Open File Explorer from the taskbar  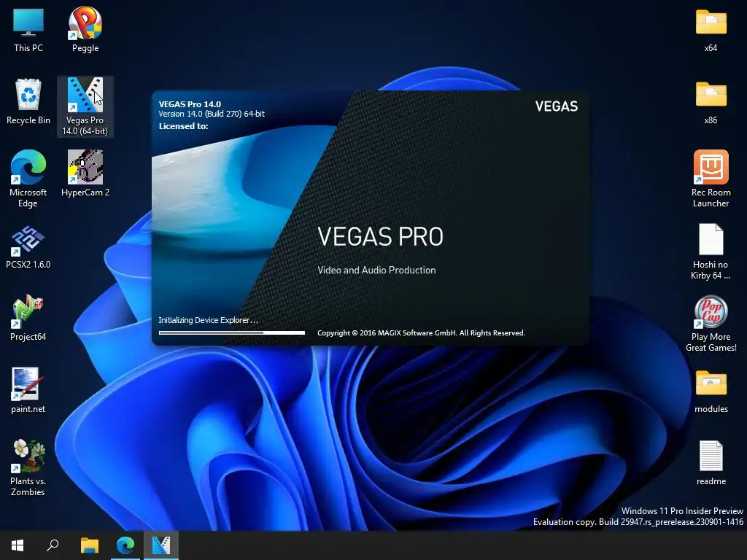pos(90,545)
